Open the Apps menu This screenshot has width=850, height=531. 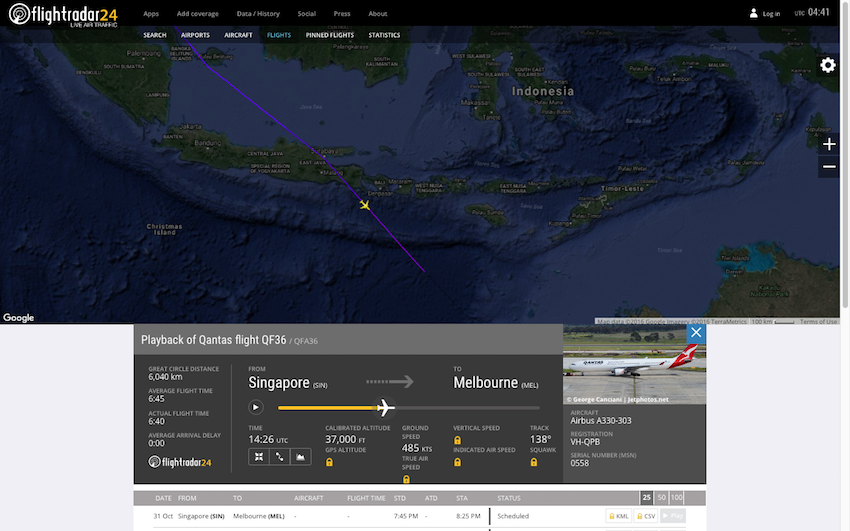pos(151,14)
